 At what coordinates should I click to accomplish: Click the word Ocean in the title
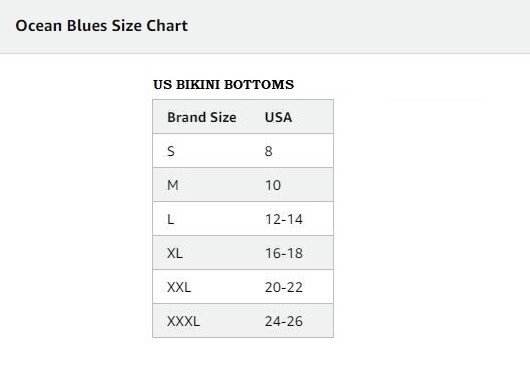pyautogui.click(x=39, y=26)
